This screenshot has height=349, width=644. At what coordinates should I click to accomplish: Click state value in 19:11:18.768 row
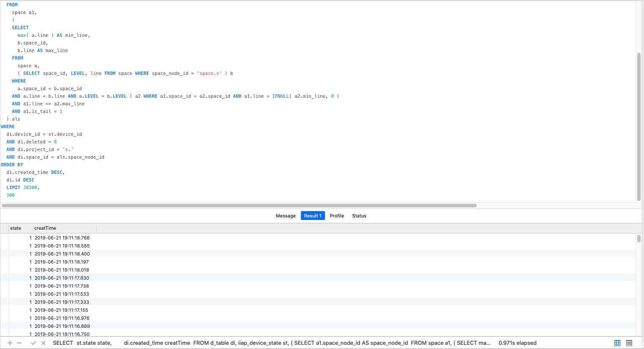tap(30, 238)
